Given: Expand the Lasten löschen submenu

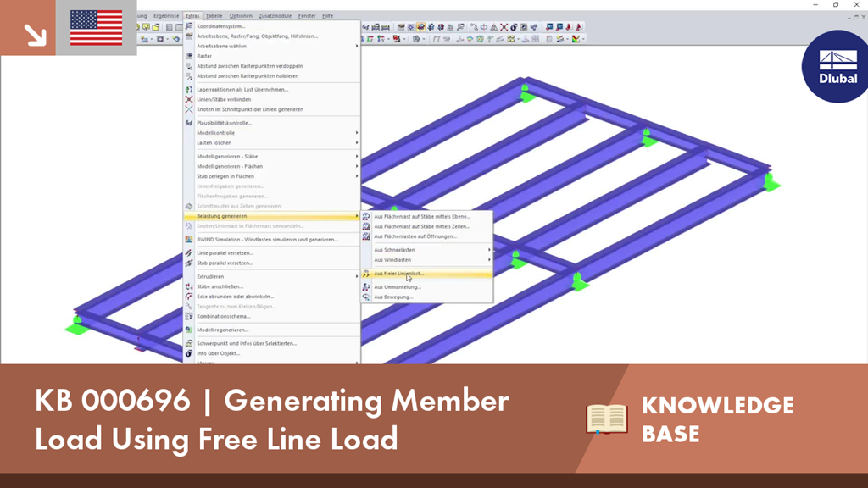Looking at the screenshot, I should [271, 142].
